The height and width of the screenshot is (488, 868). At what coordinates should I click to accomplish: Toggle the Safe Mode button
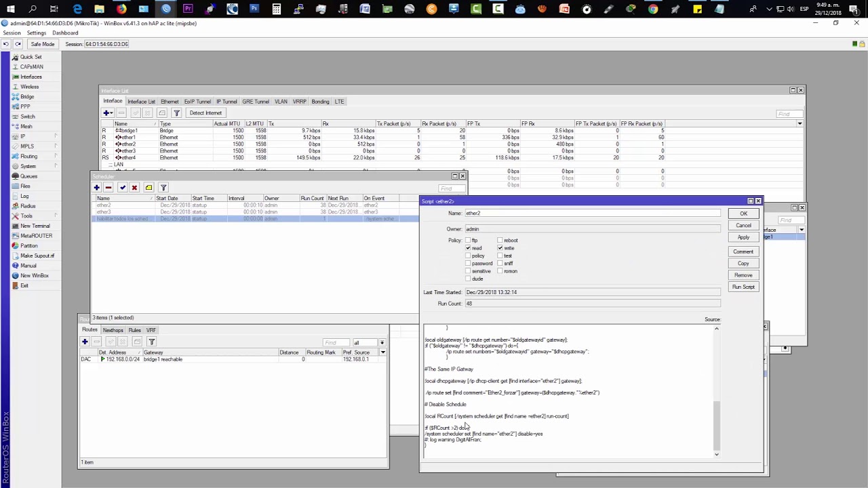[42, 44]
